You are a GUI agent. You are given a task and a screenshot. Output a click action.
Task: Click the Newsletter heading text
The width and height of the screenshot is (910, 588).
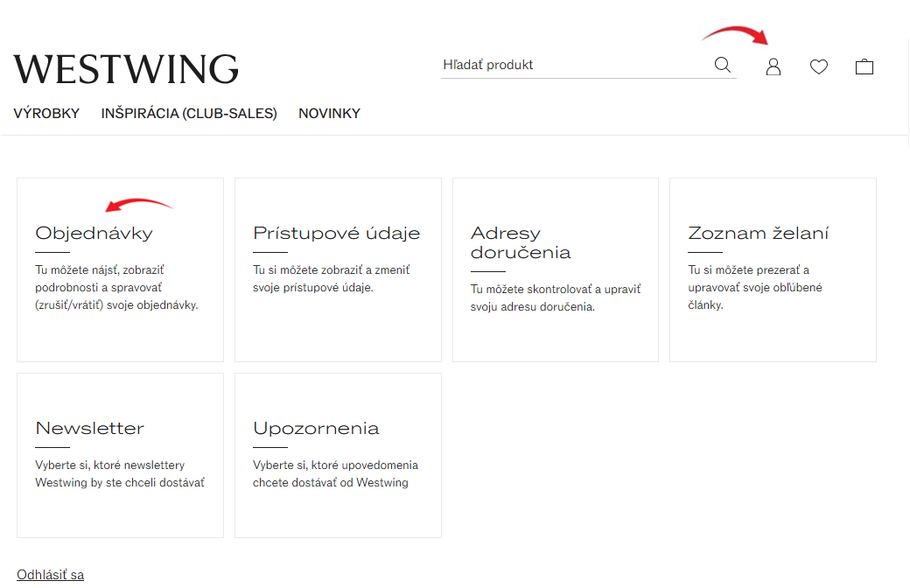coord(90,428)
